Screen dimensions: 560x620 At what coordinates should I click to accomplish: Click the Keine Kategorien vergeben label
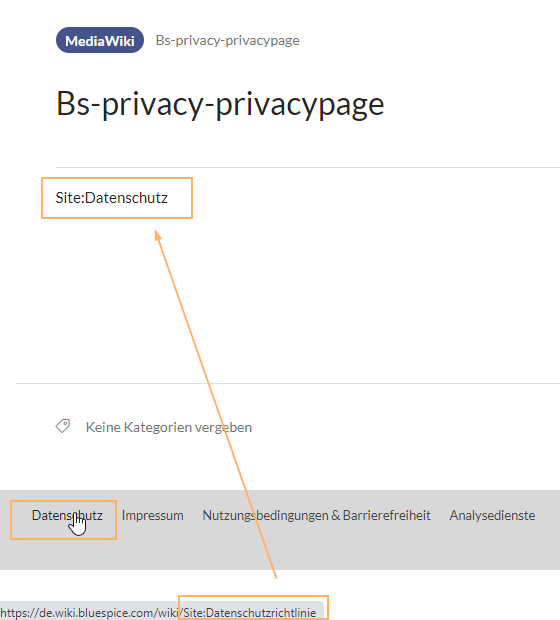(169, 427)
